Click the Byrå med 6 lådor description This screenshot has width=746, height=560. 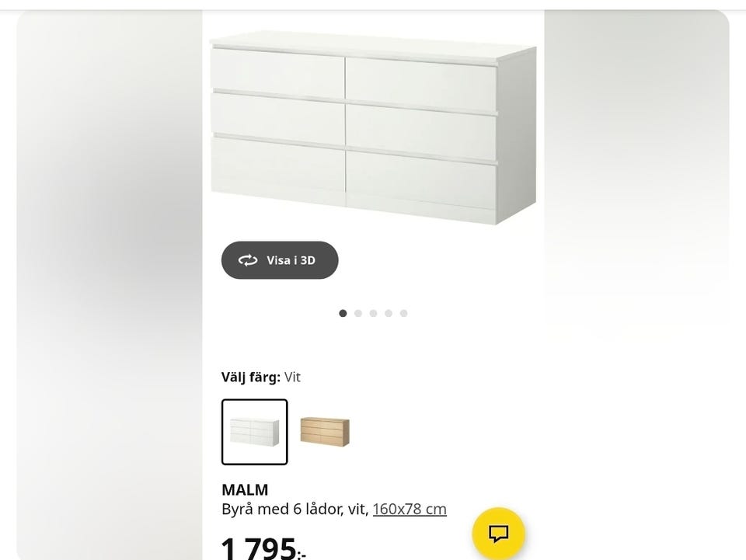pyautogui.click(x=294, y=510)
